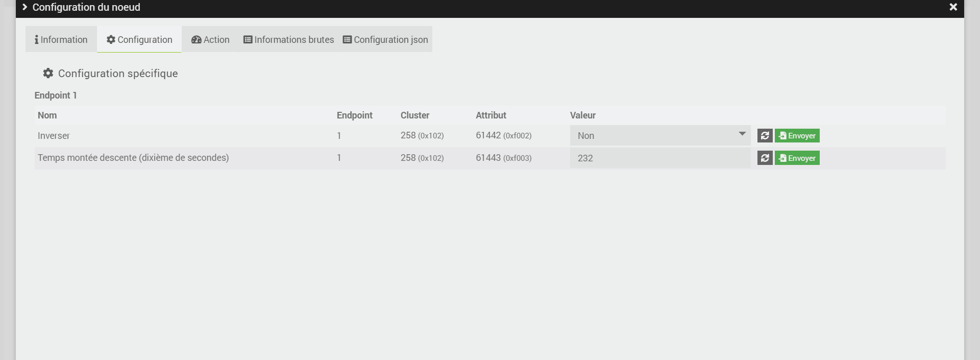Close the Configuration du noeud dialog

pyautogui.click(x=953, y=7)
